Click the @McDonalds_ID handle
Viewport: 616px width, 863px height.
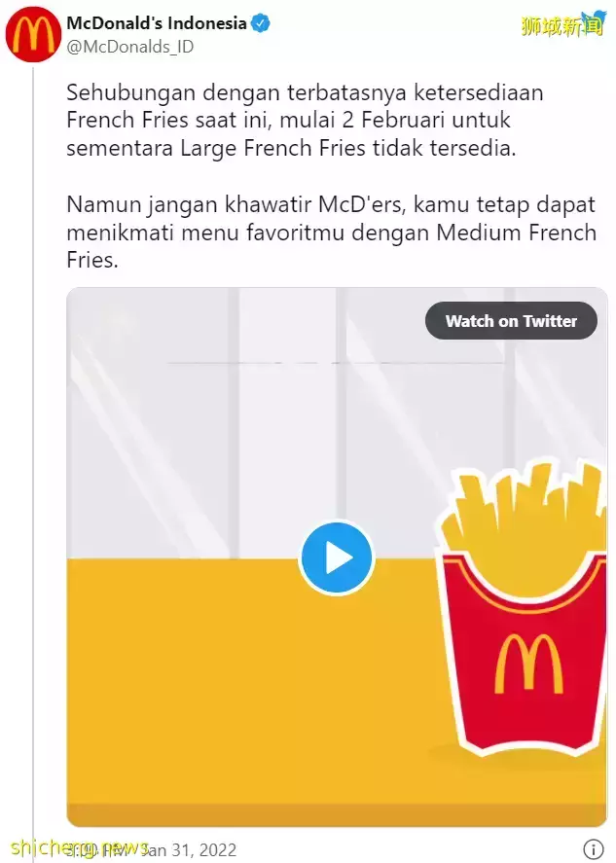click(x=130, y=47)
